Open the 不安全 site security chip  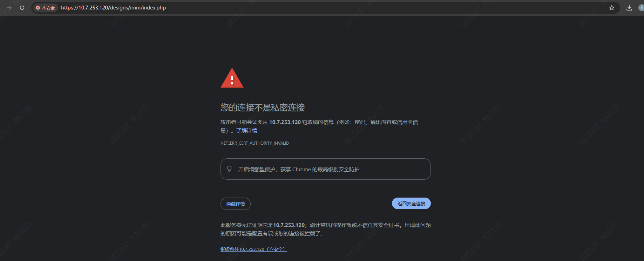click(46, 8)
